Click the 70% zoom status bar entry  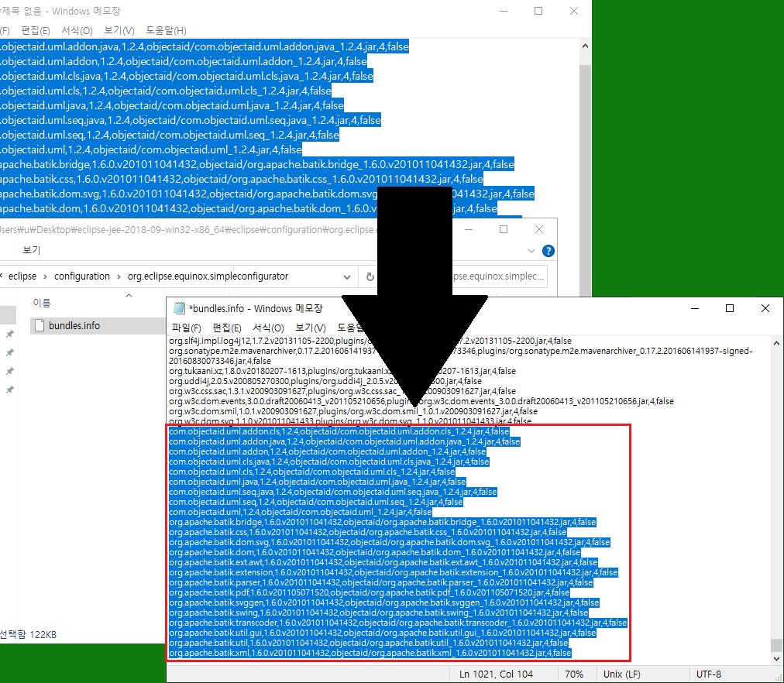(x=574, y=674)
